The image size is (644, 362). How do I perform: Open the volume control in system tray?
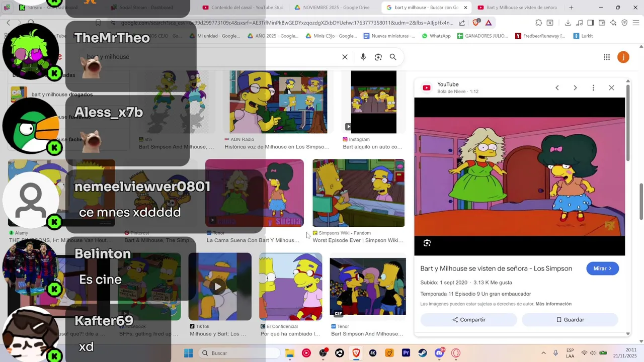594,353
